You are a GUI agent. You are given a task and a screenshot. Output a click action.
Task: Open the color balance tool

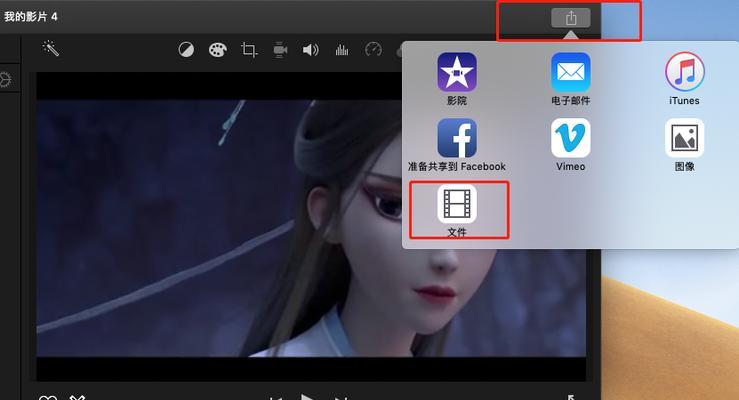tap(186, 49)
